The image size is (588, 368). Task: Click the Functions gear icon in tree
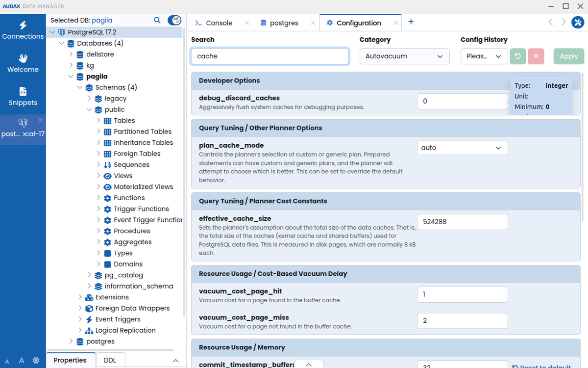pyautogui.click(x=108, y=198)
